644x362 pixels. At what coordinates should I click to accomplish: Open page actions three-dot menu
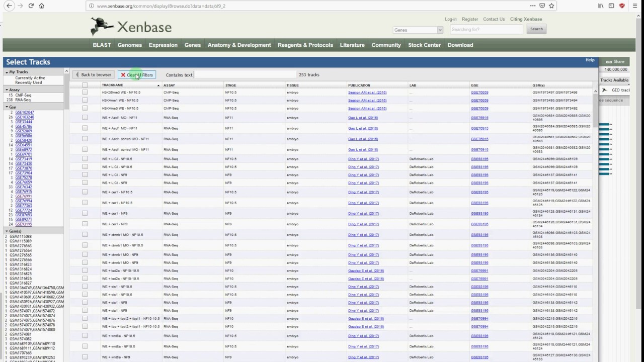point(533,6)
